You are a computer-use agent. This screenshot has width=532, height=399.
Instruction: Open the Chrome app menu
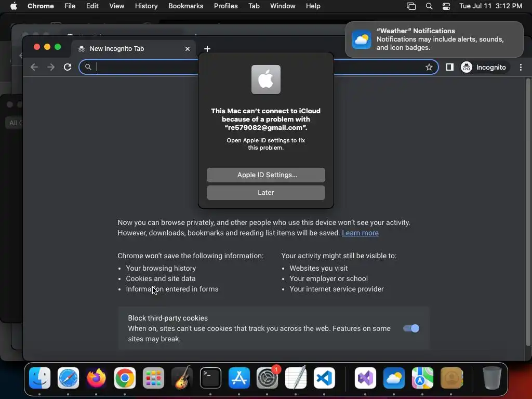(x=41, y=6)
